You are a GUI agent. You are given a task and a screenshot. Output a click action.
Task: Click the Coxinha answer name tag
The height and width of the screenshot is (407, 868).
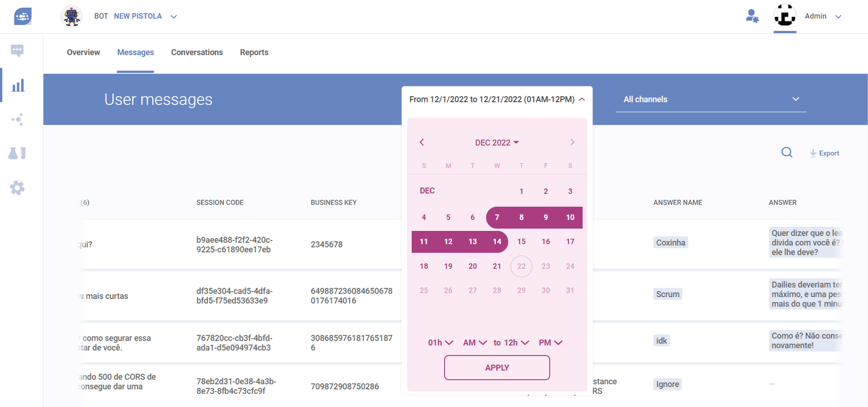[x=670, y=243]
